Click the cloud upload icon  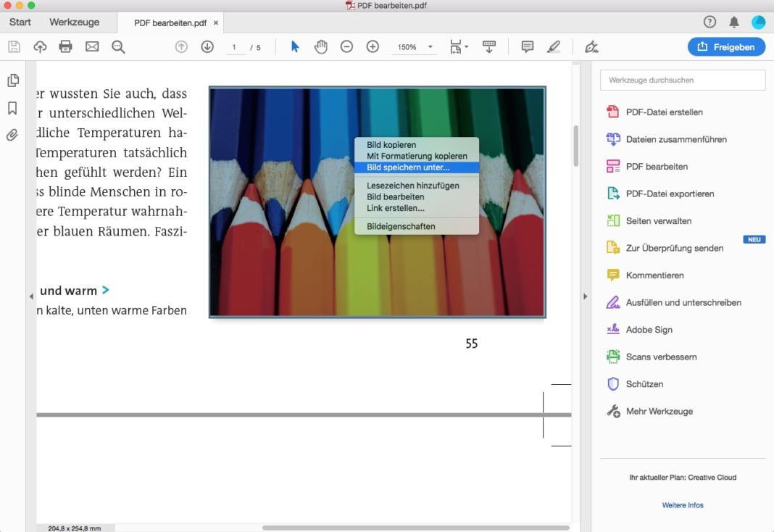tap(40, 47)
